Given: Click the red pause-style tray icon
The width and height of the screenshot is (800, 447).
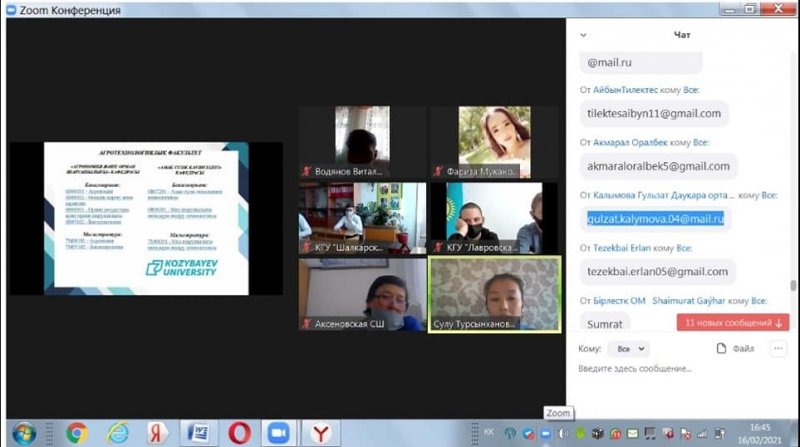Looking at the screenshot, I should tap(615, 434).
